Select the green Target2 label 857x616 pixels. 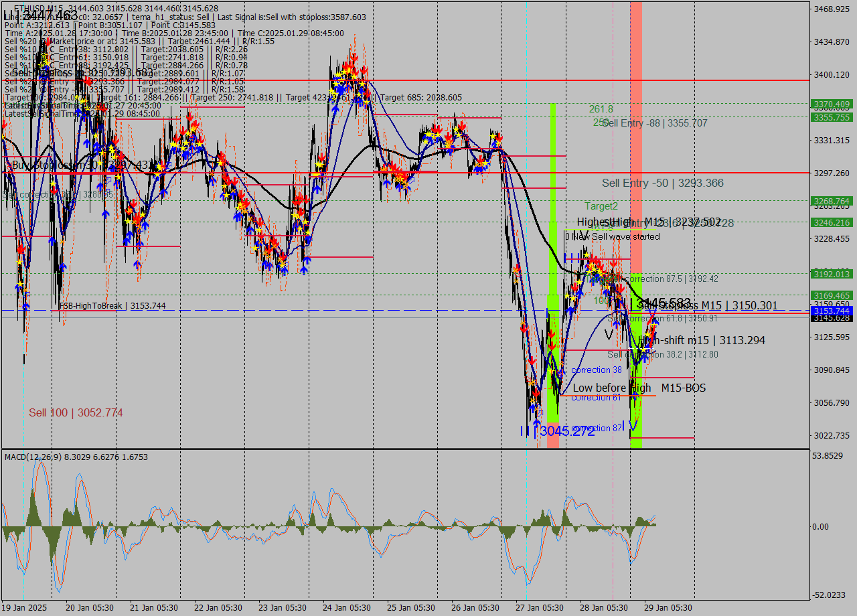(601, 206)
